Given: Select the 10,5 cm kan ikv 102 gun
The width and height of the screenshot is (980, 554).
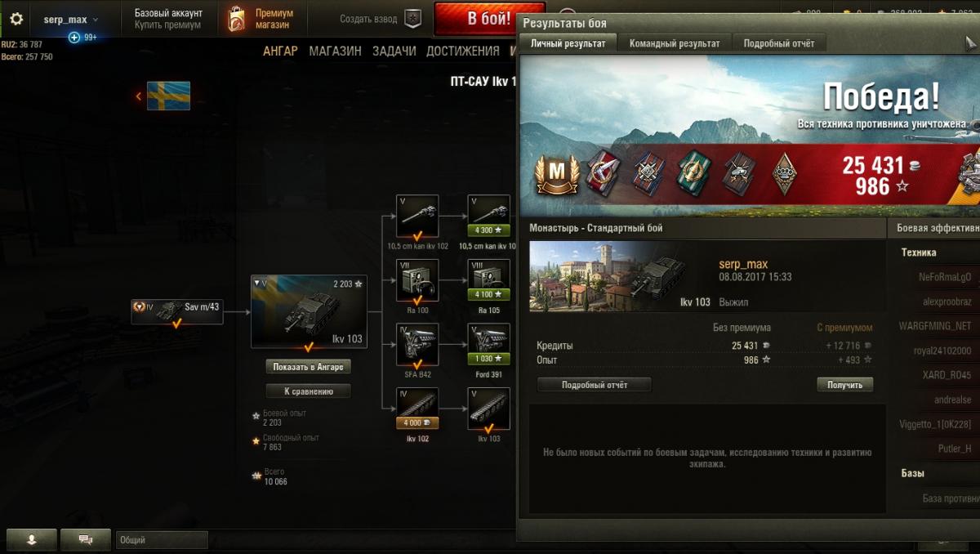Looking at the screenshot, I should [x=417, y=216].
